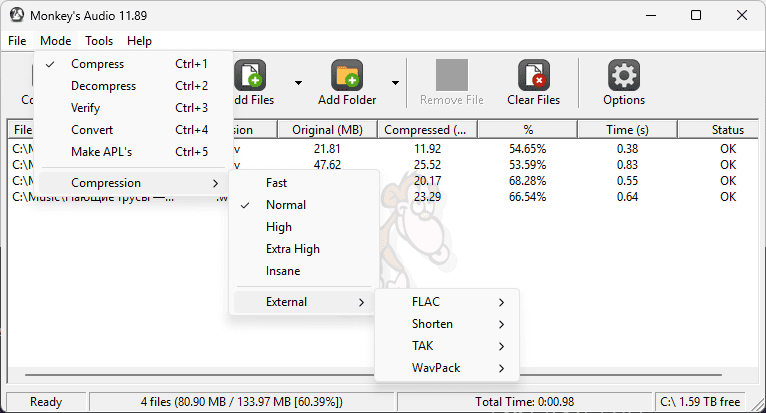Open the Add Folder dropdown arrow
Image resolution: width=766 pixels, height=413 pixels.
pyautogui.click(x=395, y=83)
